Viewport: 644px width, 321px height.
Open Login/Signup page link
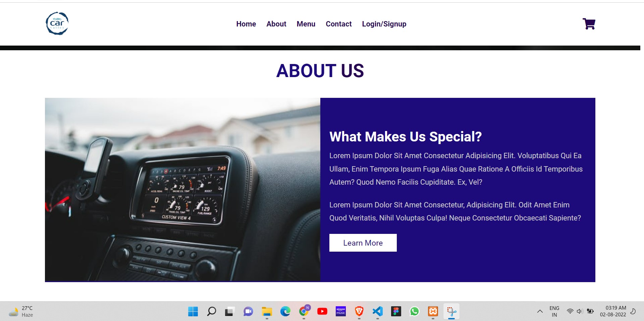click(x=384, y=24)
